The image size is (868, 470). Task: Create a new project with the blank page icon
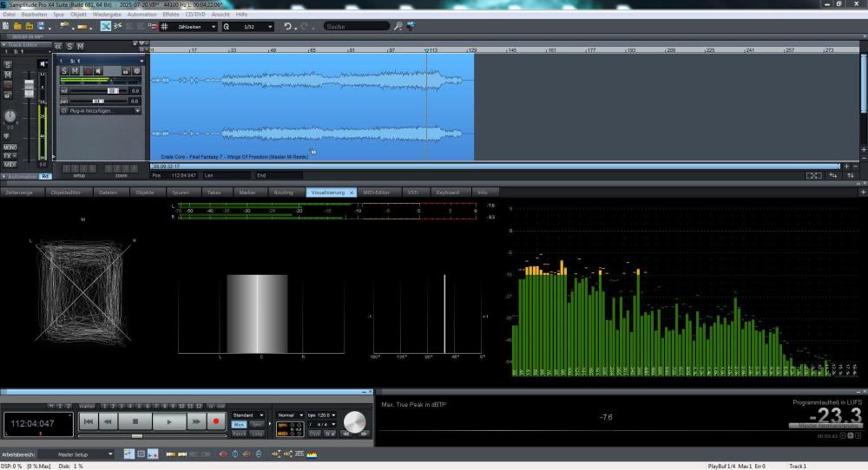[x=5, y=26]
